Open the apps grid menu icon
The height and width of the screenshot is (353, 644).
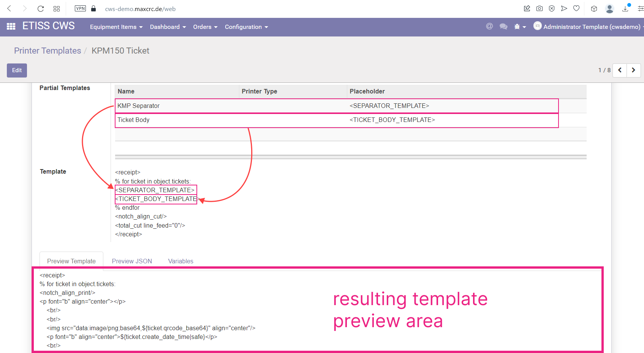point(11,27)
